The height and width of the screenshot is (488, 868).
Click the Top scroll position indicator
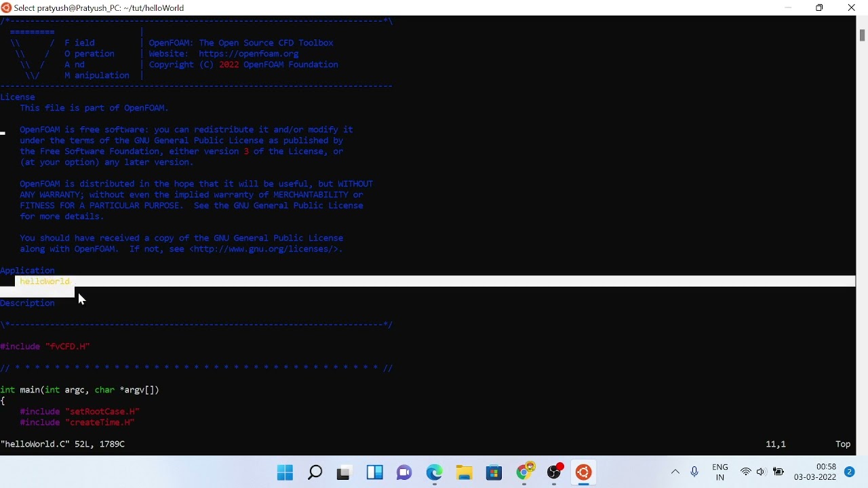843,444
